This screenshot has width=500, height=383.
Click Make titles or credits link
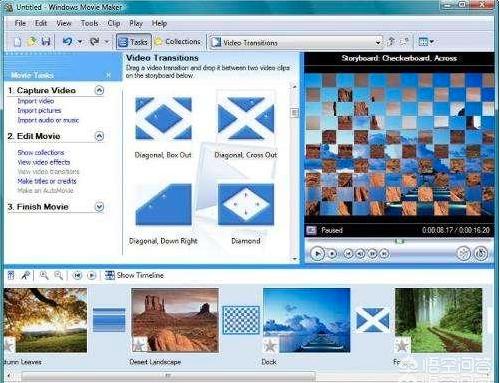(47, 181)
